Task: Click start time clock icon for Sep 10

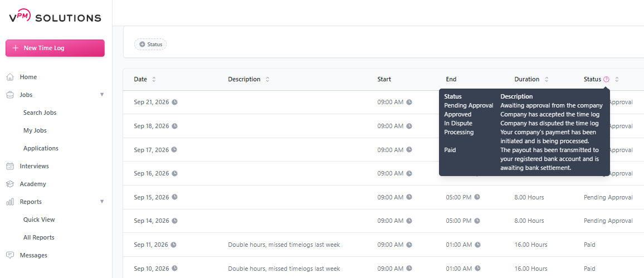Action: pyautogui.click(x=409, y=269)
